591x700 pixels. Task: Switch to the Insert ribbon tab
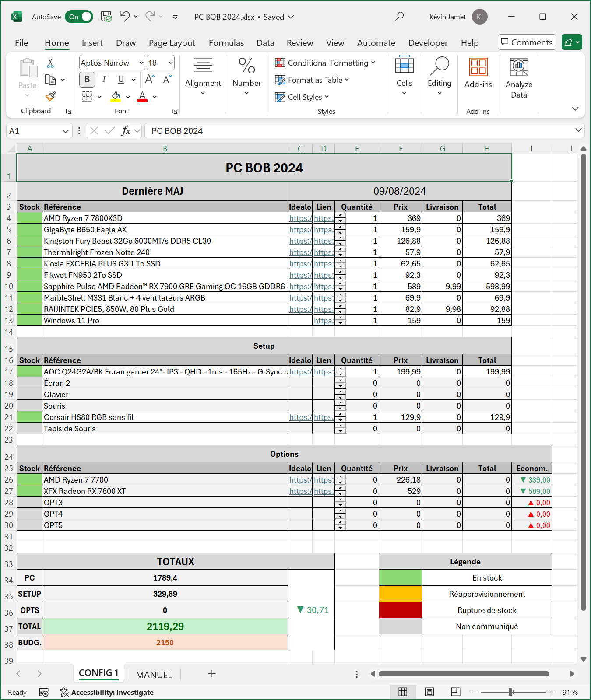[x=92, y=43]
